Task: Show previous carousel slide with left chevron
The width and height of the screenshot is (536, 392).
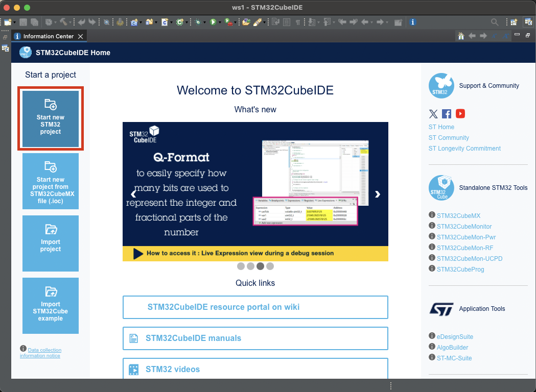Action: [x=134, y=194]
